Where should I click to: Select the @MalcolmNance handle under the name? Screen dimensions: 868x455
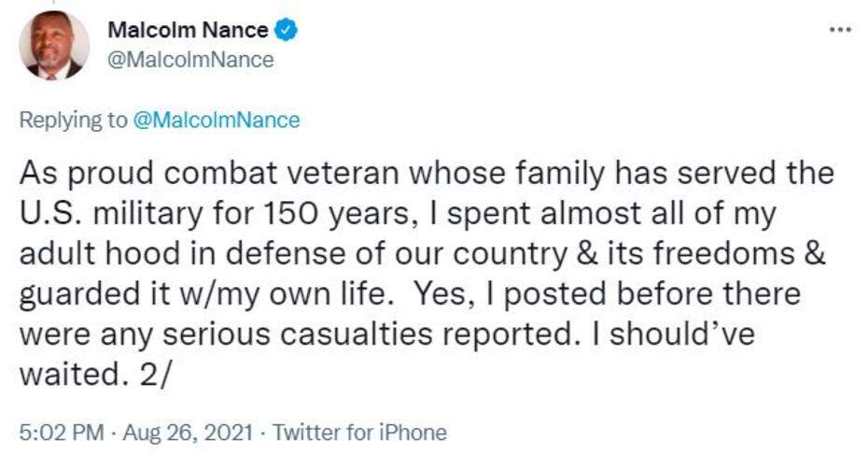(x=190, y=60)
